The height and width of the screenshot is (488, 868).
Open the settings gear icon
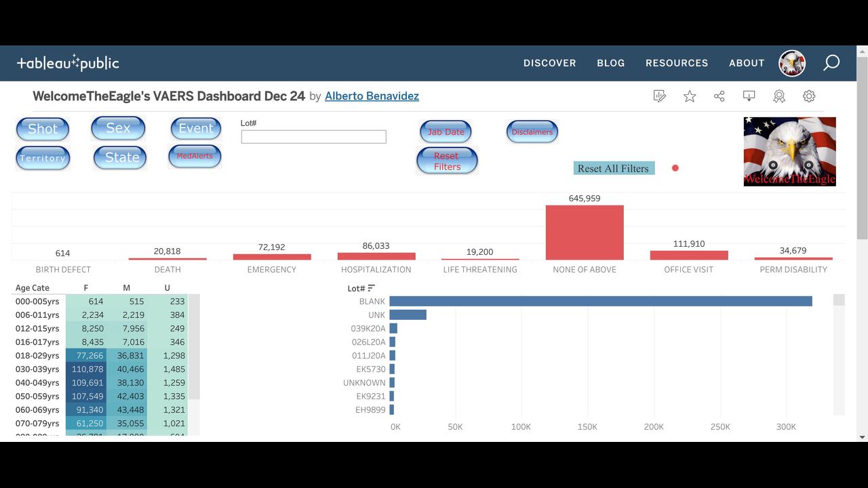pos(809,96)
